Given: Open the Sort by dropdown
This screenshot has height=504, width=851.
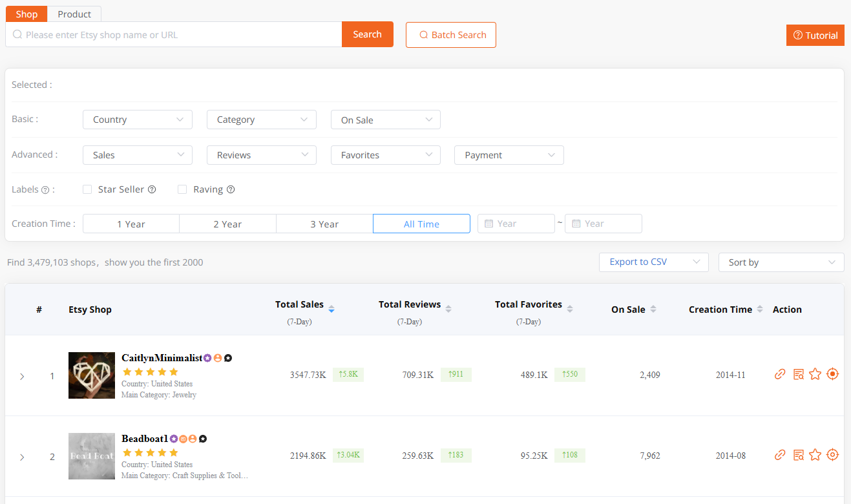Looking at the screenshot, I should (x=781, y=262).
